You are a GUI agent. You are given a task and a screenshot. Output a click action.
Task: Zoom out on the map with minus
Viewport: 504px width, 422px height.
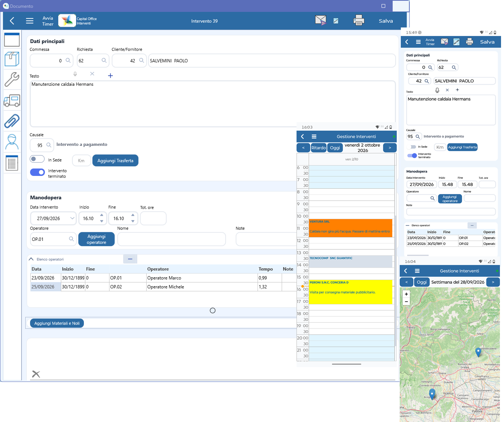pos(406,301)
